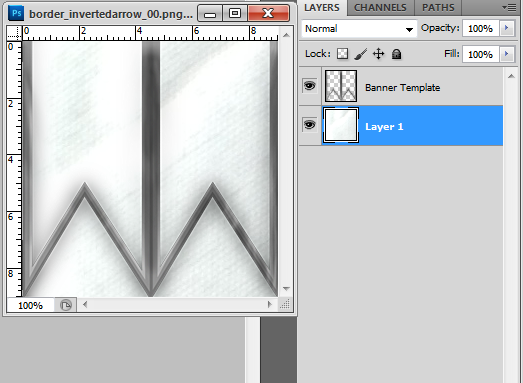Click the status bar preview icon beside 100%

(66, 305)
